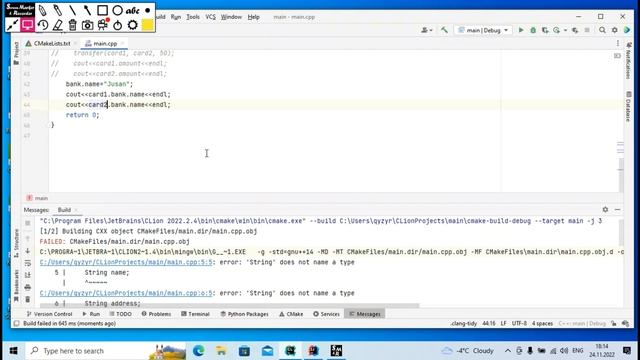The image size is (640, 360).
Task: Select the eraser tool in ScreenMarker
Action: (x=58, y=25)
